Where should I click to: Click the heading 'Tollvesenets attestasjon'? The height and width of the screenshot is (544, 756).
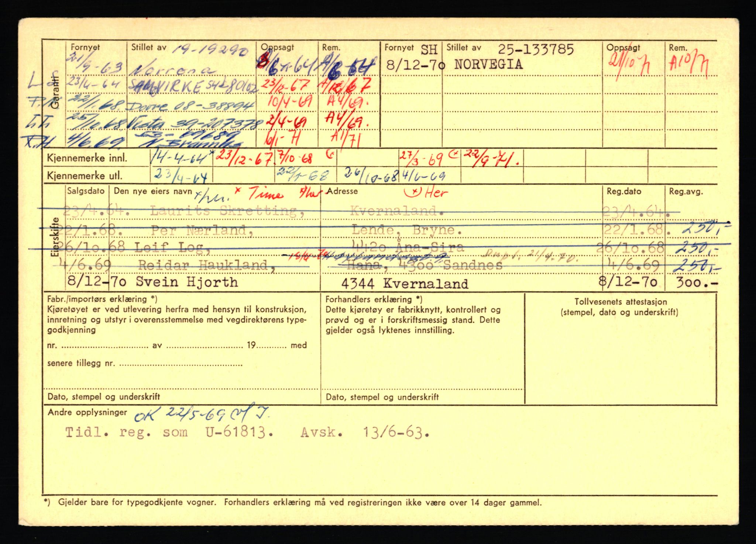click(x=621, y=302)
